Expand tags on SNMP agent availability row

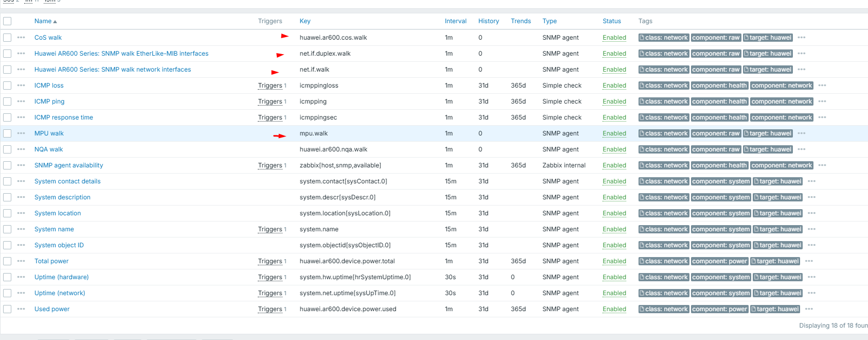[822, 165]
